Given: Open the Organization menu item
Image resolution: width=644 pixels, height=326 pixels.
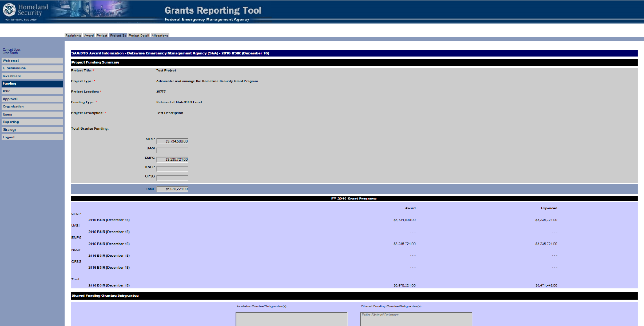Looking at the screenshot, I should [x=32, y=107].
